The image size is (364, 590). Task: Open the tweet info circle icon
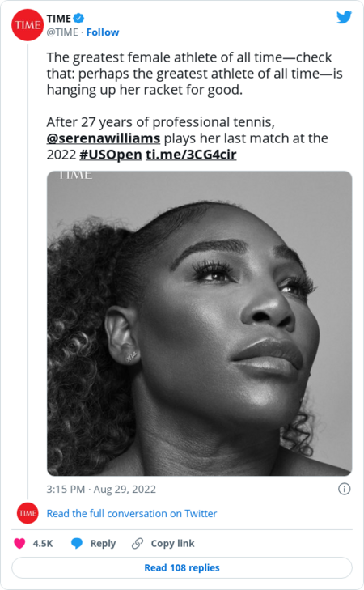click(x=344, y=489)
